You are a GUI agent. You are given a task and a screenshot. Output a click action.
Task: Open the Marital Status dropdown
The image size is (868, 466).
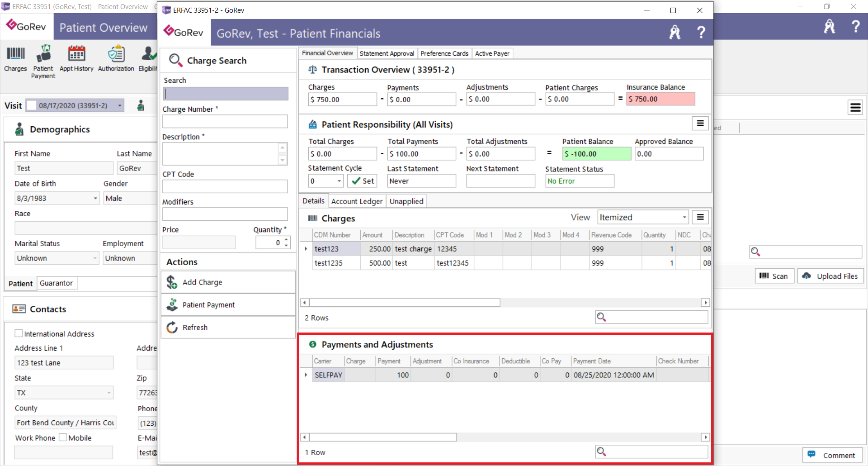click(95, 258)
